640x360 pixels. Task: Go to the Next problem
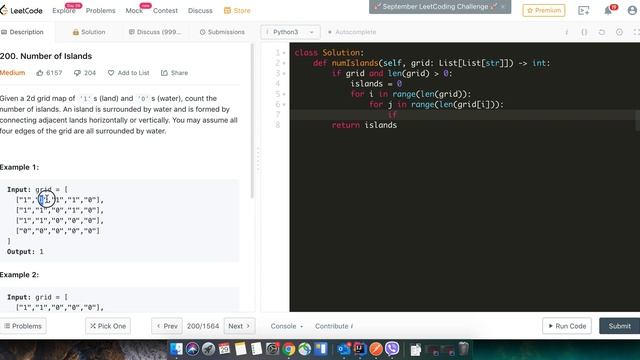click(239, 326)
